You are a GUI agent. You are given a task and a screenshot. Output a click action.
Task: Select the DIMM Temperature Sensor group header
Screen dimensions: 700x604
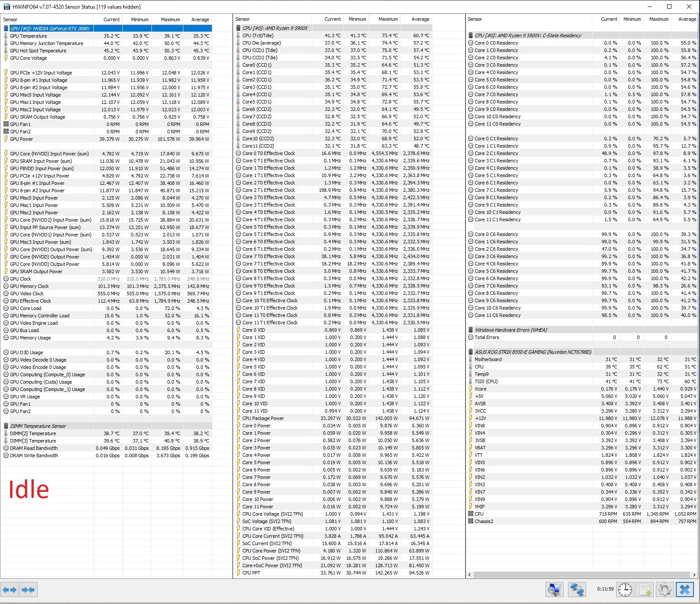tap(107, 426)
